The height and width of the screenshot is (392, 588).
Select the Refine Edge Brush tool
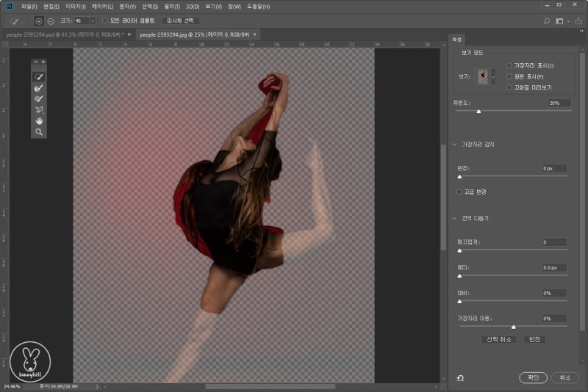coord(39,87)
